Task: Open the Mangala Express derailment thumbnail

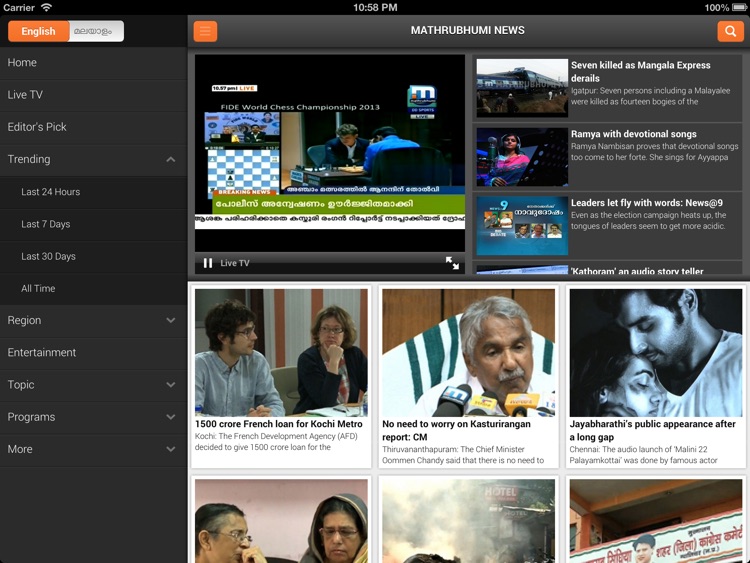Action: coord(522,88)
